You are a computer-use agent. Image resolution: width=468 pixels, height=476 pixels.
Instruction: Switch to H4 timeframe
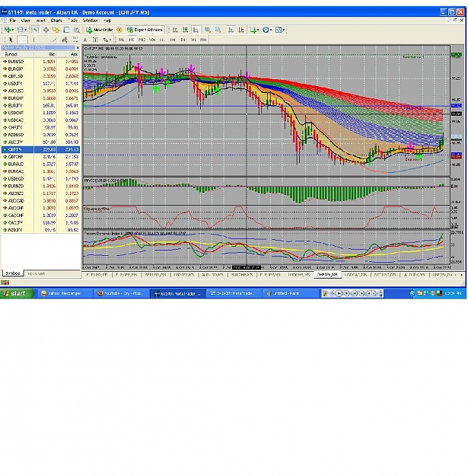pos(173,40)
